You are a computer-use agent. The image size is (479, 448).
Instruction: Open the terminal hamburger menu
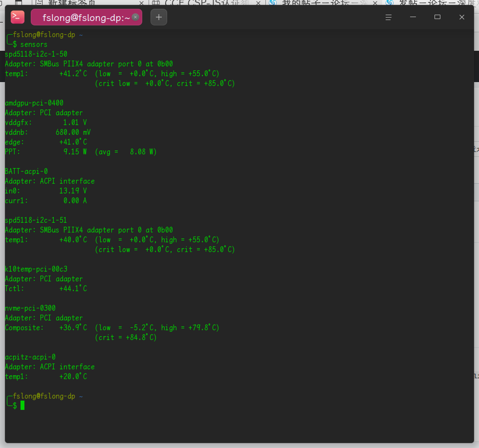click(x=389, y=17)
